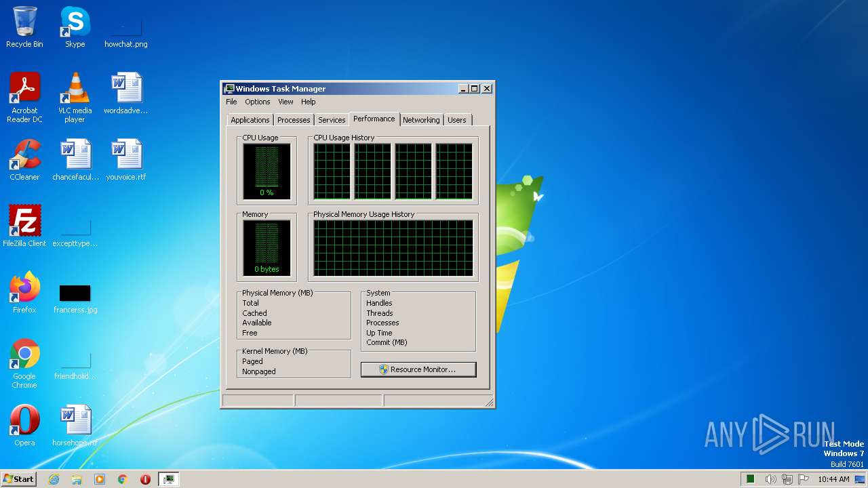Screen dimensions: 868x488
Task: Open the Start menu
Action: [x=19, y=479]
